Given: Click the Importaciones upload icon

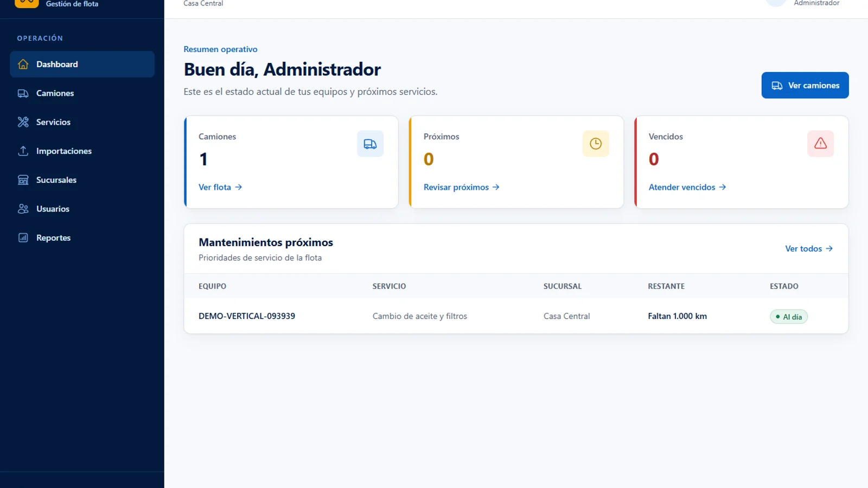Looking at the screenshot, I should pyautogui.click(x=23, y=151).
